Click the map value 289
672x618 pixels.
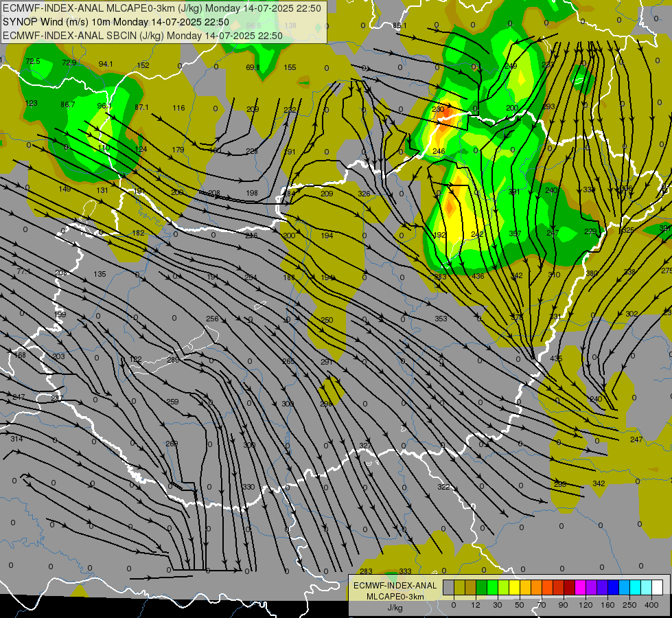pyautogui.click(x=173, y=360)
